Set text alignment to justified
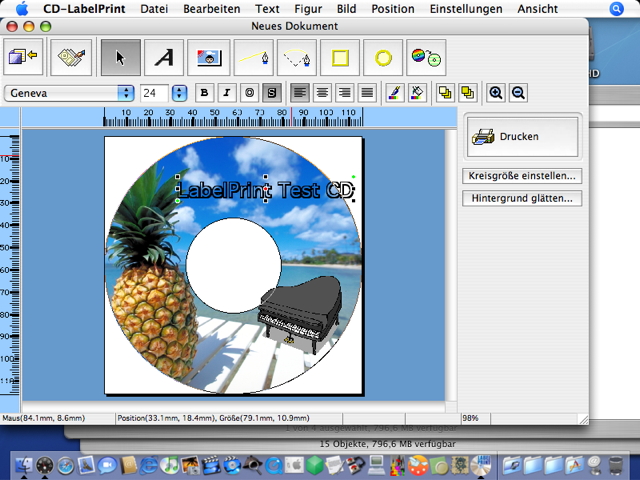 [367, 93]
